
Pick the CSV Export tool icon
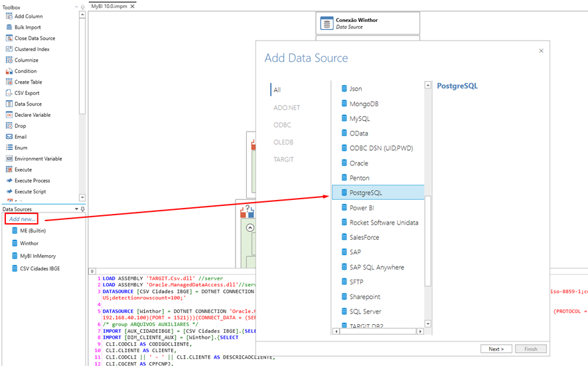[9, 93]
